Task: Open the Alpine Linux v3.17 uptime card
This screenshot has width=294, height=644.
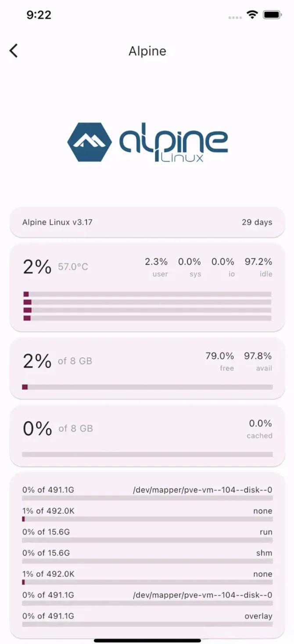Action: pos(147,222)
